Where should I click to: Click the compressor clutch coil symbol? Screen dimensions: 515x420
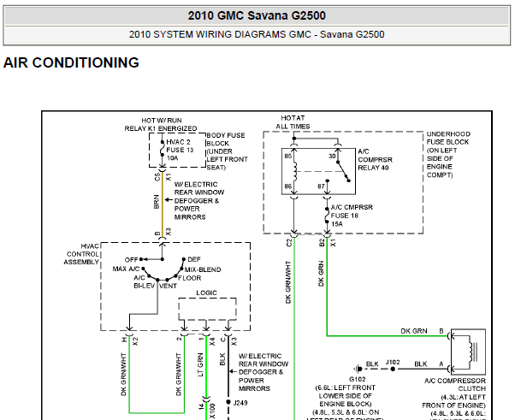(x=473, y=352)
